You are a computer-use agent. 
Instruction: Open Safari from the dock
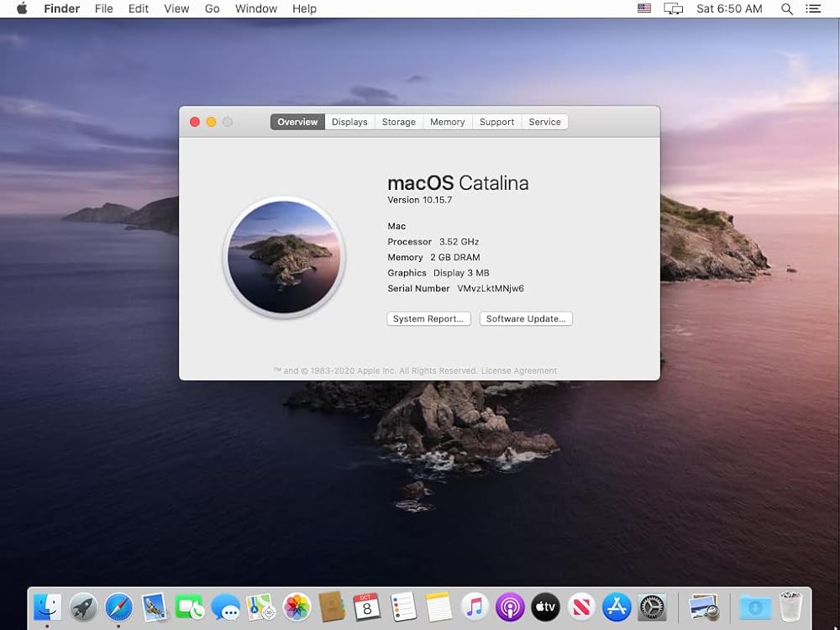tap(119, 606)
